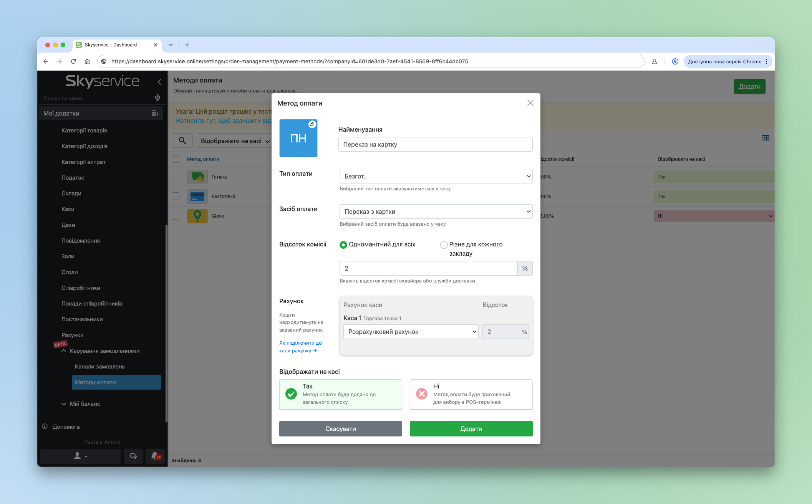Image resolution: width=812 pixels, height=504 pixels.
Task: Click the search magnifier above payment table
Action: click(x=182, y=140)
